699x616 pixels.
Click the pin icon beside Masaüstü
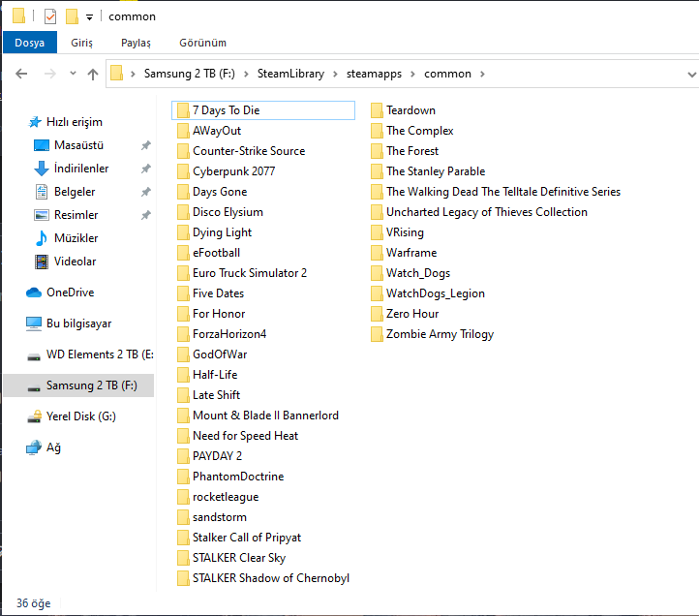tap(146, 145)
